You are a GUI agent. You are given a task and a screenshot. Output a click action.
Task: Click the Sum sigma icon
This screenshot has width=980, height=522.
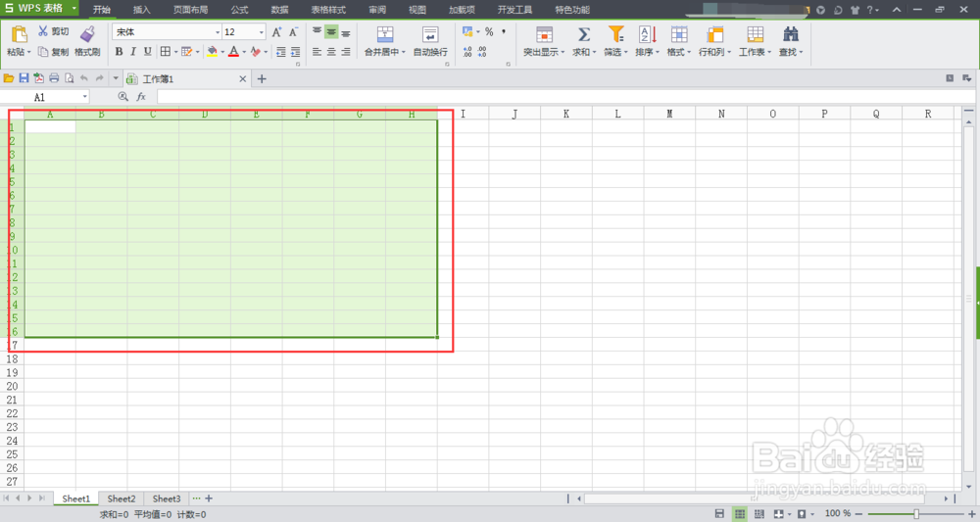click(584, 34)
